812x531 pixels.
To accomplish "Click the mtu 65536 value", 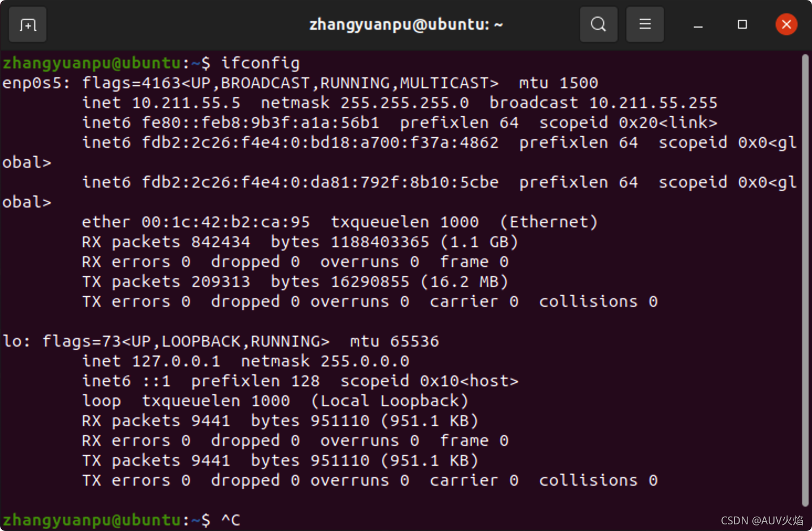I will [x=414, y=341].
